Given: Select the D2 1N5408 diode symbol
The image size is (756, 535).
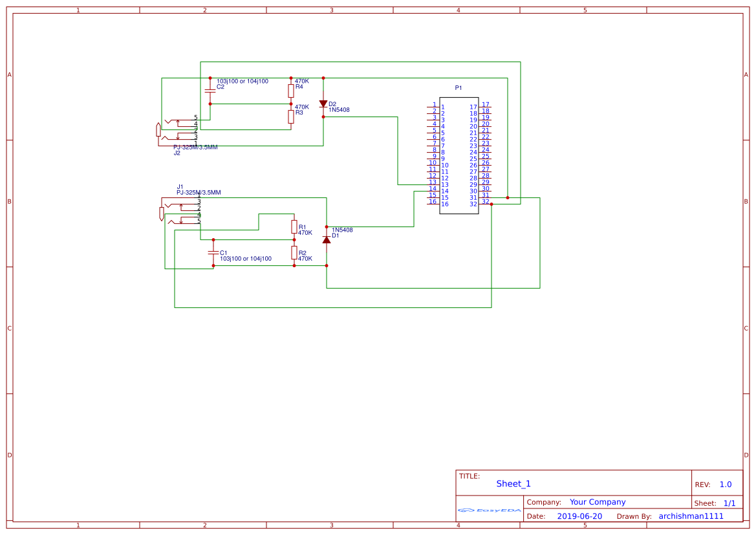Looking at the screenshot, I should (x=323, y=104).
